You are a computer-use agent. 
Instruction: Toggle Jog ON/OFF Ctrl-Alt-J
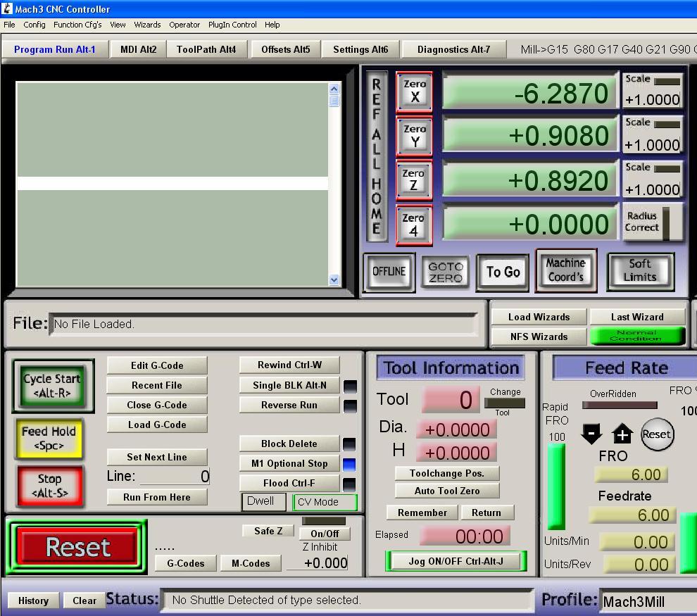(456, 561)
